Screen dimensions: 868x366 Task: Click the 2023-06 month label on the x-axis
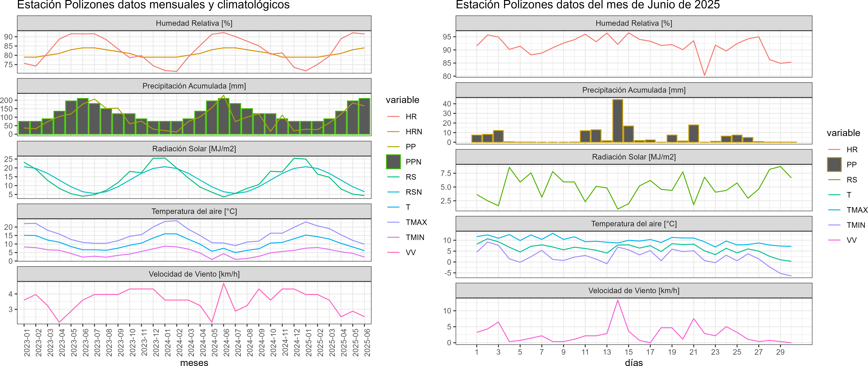pyautogui.click(x=86, y=343)
